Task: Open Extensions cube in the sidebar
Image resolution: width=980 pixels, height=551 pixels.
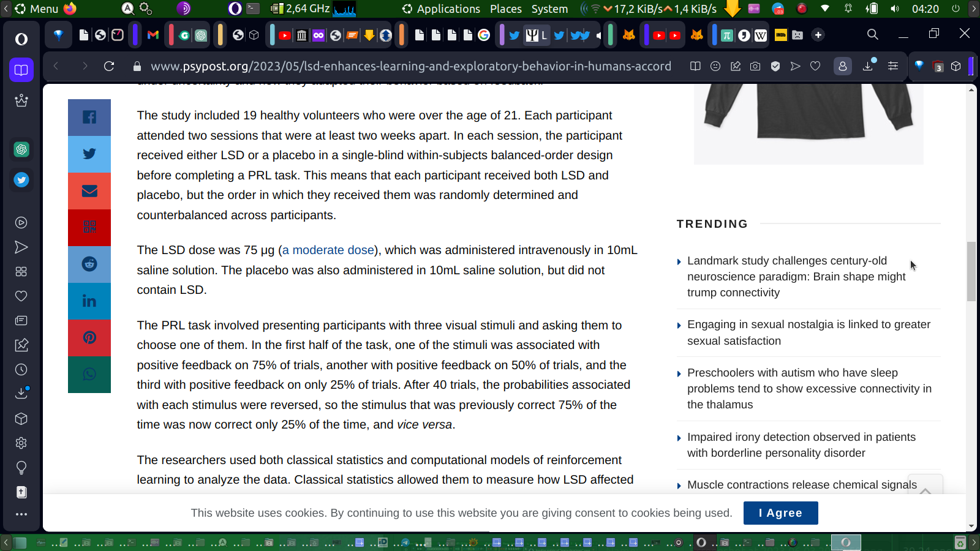Action: (x=21, y=419)
